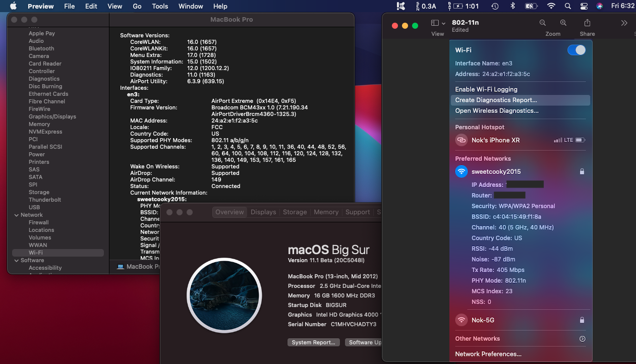Image resolution: width=636 pixels, height=364 pixels.
Task: Click the MacBook Pro laptop icon in path bar
Action: pos(121,267)
